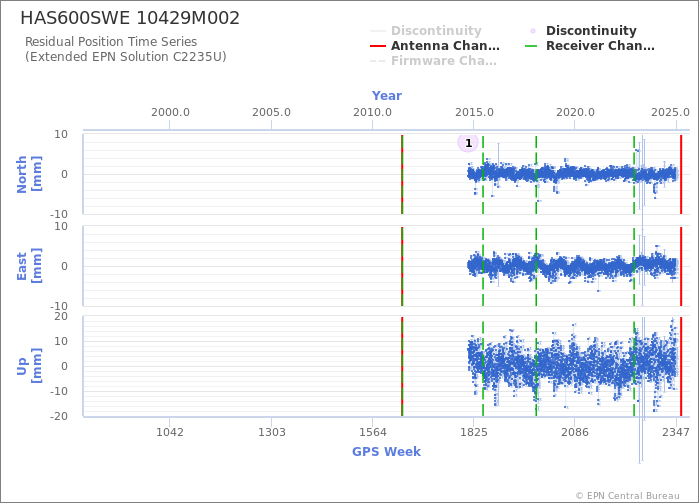
Task: Click the GPS week 2086 tick label
Action: point(575,432)
